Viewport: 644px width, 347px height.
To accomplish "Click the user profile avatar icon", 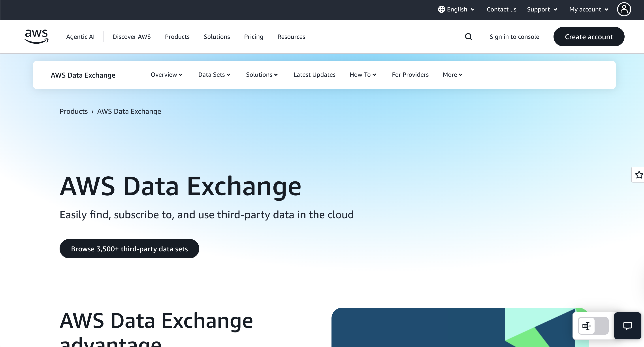I will (624, 9).
